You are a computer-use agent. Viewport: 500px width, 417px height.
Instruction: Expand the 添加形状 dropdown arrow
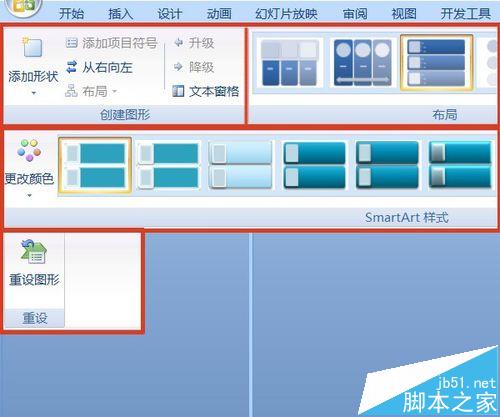(x=33, y=93)
